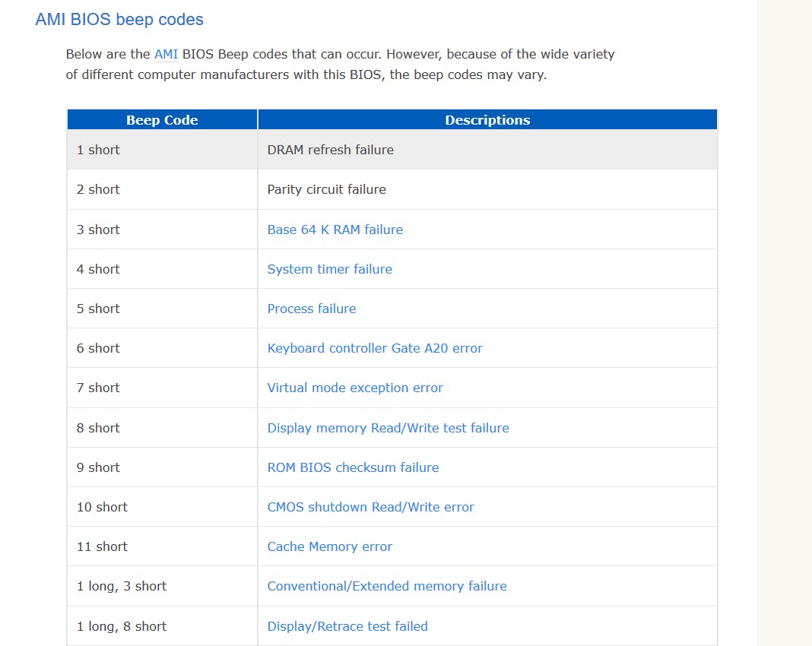Select the 'Parity circuit failure' cell

pyautogui.click(x=487, y=189)
